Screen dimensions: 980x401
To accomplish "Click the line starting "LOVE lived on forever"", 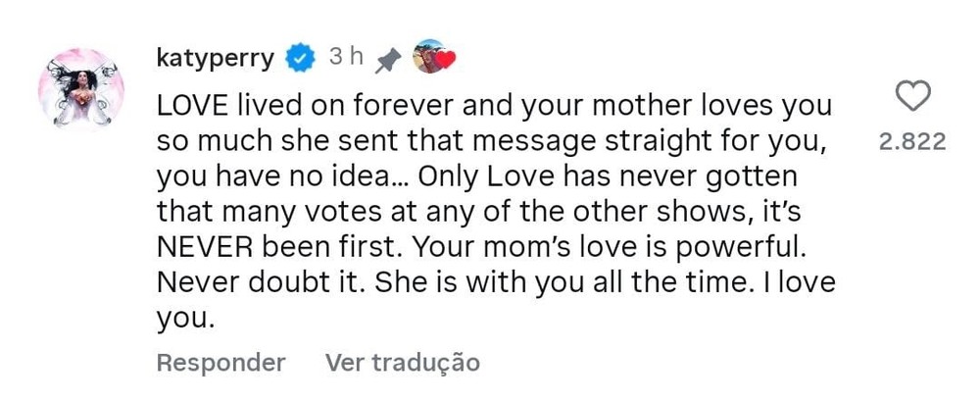I will click(494, 104).
